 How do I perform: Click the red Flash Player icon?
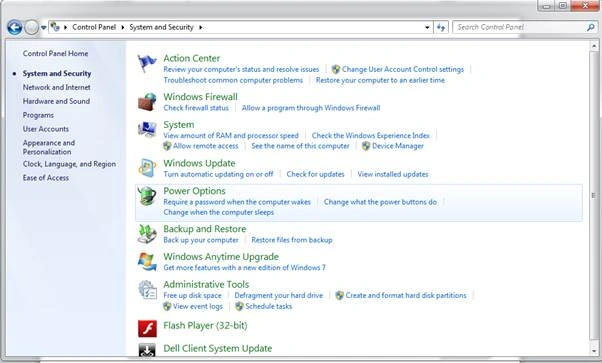click(x=147, y=328)
